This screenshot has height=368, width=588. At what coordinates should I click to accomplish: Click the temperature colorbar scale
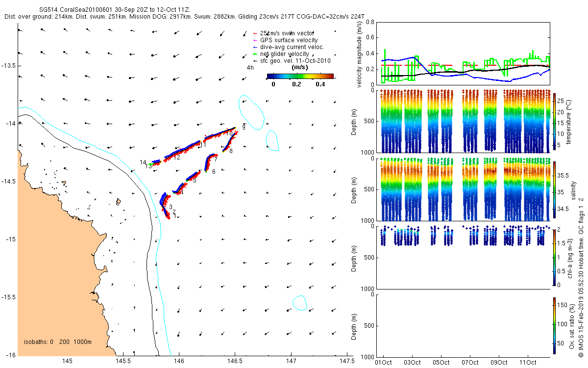[554, 121]
